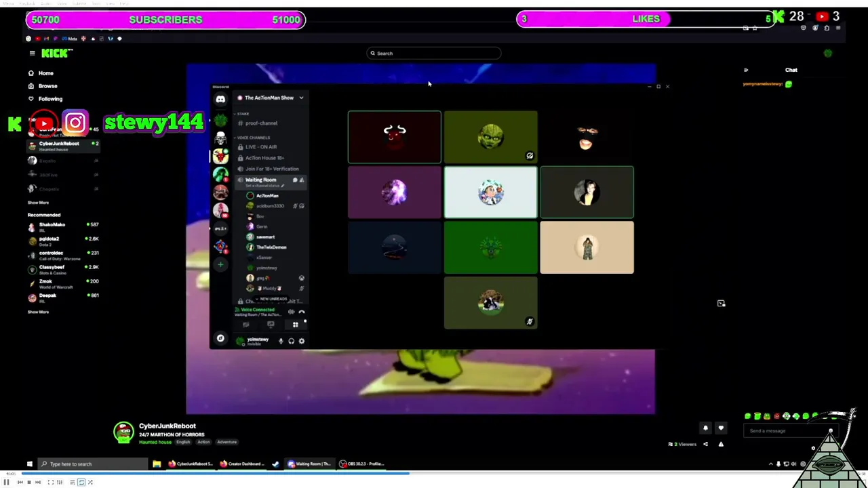Click Waiting Room invite people icon
868x488 pixels.
point(302,180)
